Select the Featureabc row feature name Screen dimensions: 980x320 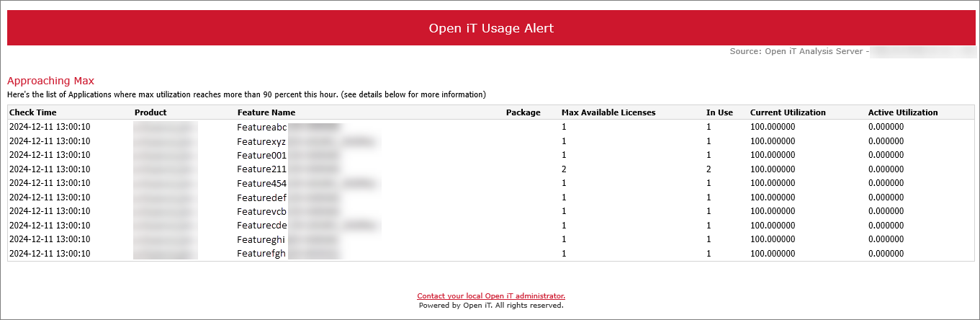coord(262,127)
